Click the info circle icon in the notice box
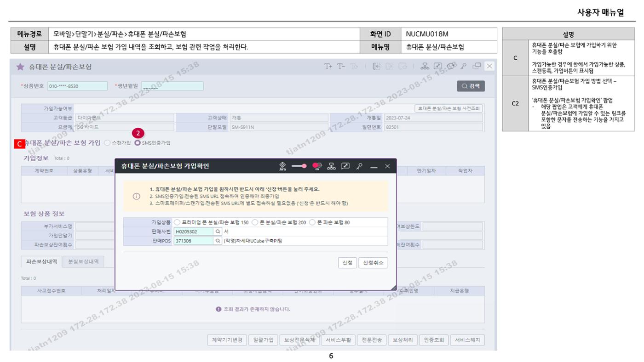The image size is (644, 362). tap(136, 196)
